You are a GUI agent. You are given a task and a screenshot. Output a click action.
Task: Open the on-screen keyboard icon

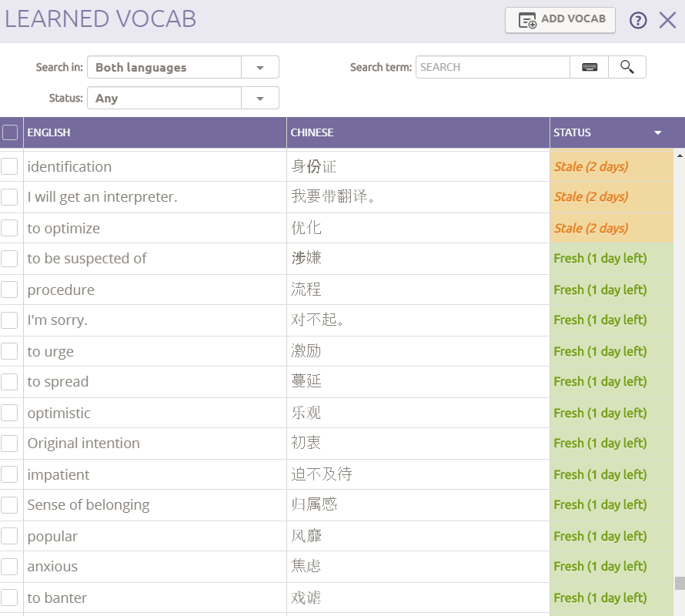pos(590,67)
